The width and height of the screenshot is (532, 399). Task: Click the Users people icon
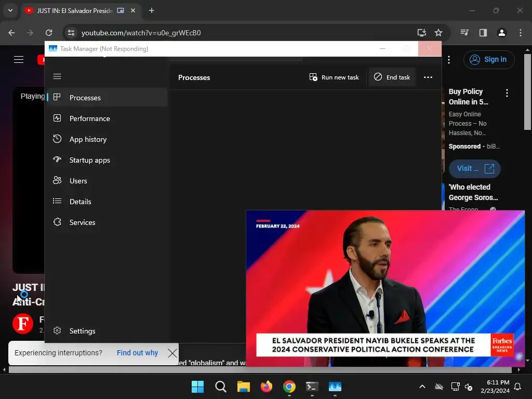pos(57,180)
